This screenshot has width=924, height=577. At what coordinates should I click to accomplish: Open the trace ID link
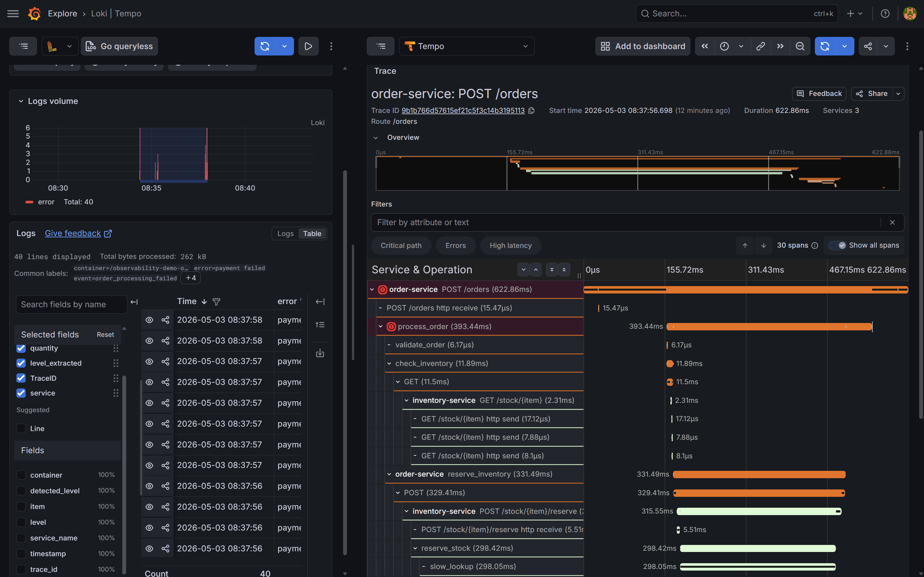pyautogui.click(x=463, y=111)
